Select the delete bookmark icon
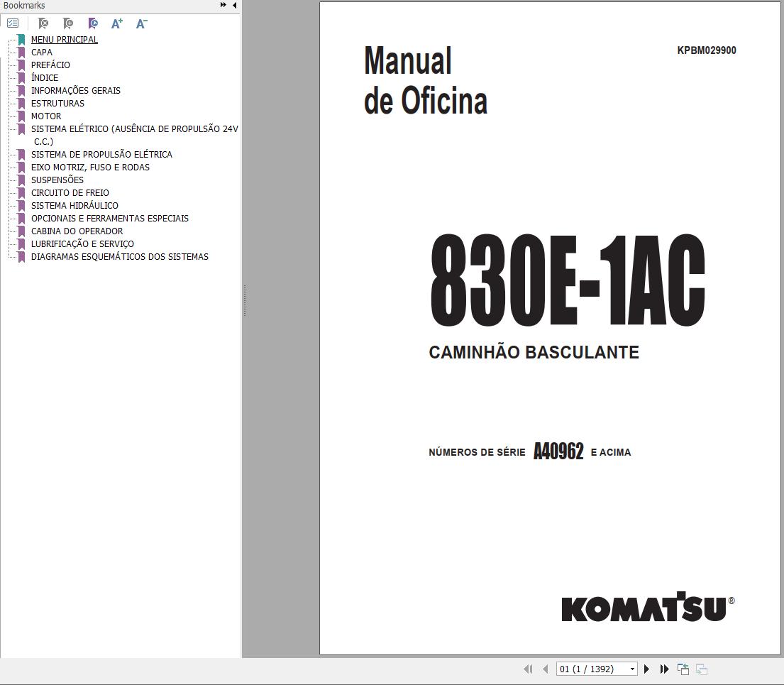 [x=43, y=23]
